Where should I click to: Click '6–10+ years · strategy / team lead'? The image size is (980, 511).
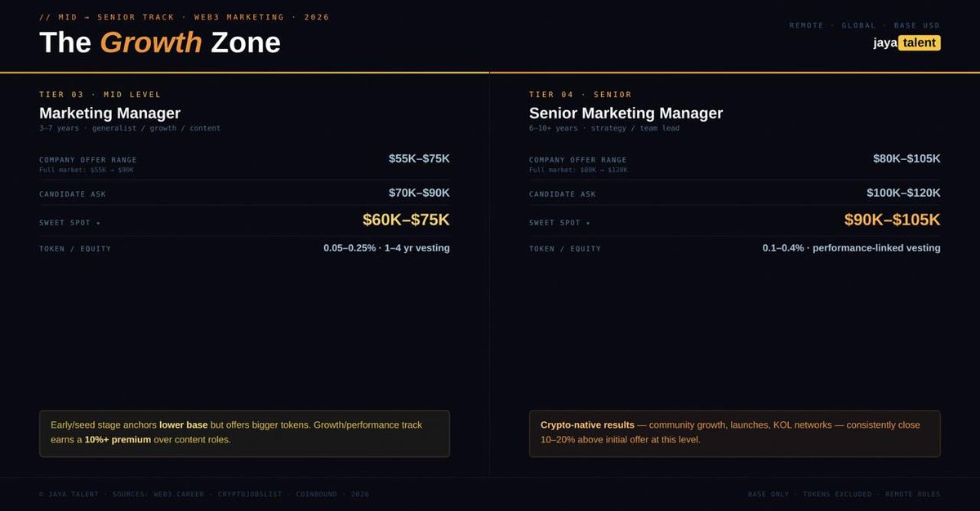click(604, 128)
